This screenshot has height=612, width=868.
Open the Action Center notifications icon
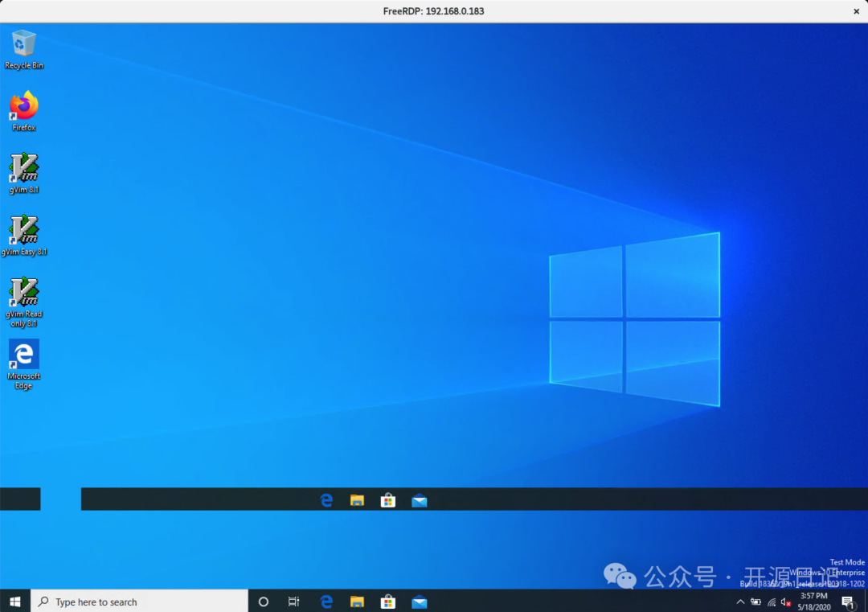coord(848,602)
